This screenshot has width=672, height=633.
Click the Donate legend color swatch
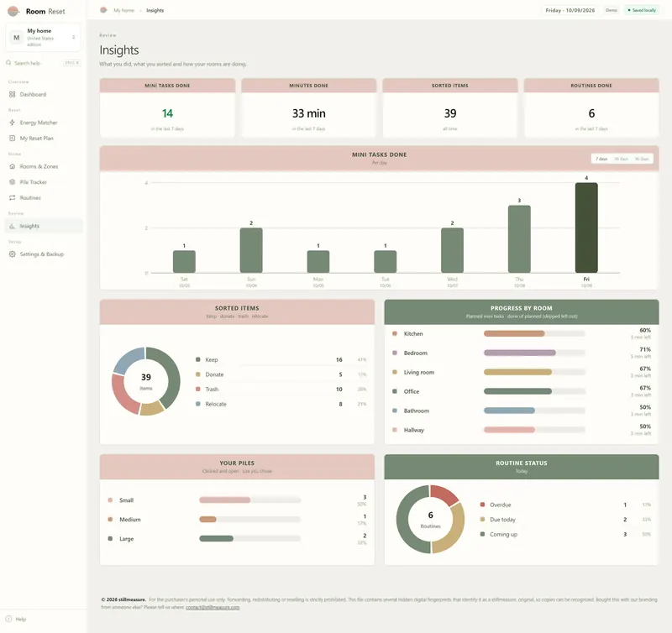(198, 374)
